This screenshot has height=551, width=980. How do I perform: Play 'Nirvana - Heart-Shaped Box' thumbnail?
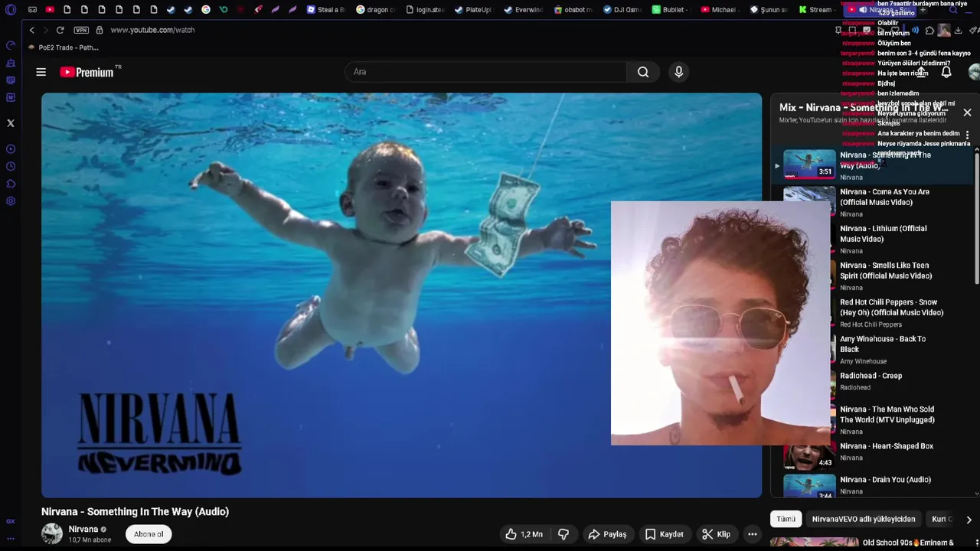(x=809, y=456)
